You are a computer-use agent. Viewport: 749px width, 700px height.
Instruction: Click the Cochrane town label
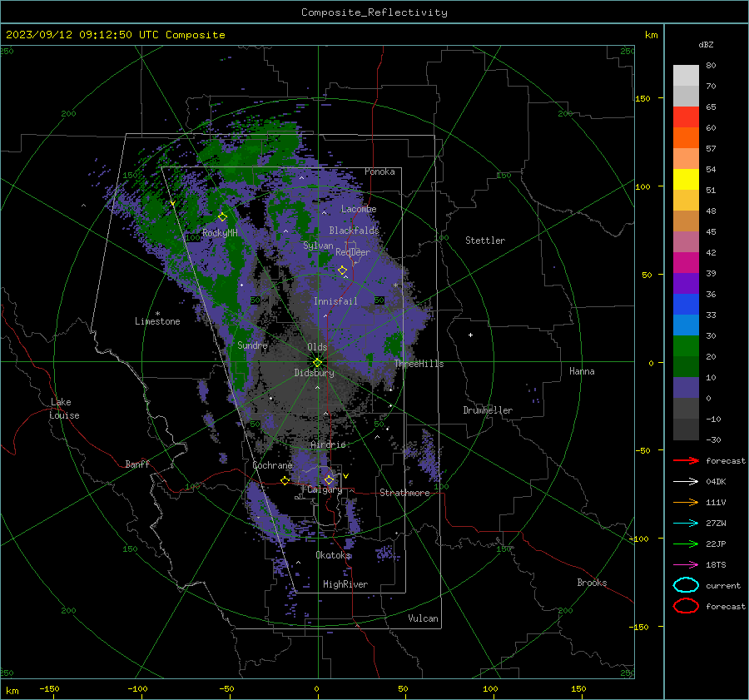pos(272,465)
